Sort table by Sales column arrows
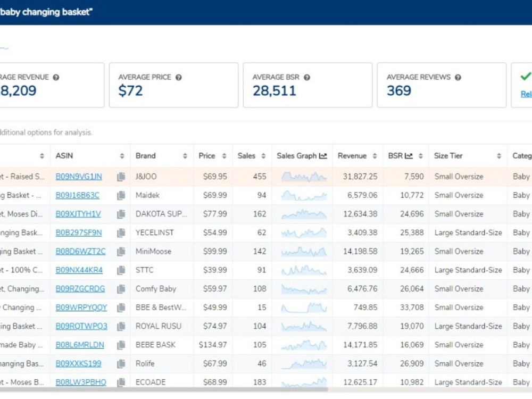The width and height of the screenshot is (532, 399). click(x=263, y=156)
